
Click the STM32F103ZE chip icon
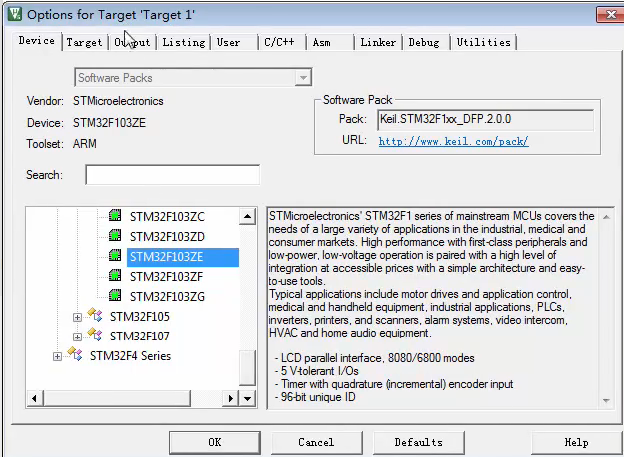point(115,255)
